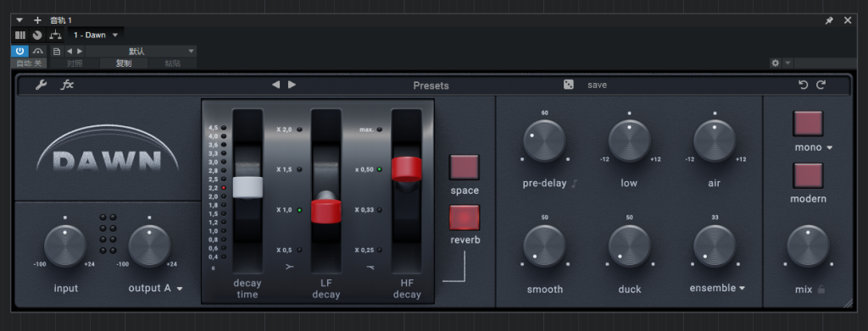
Task: Toggle the mix lock icon
Action: (x=821, y=289)
